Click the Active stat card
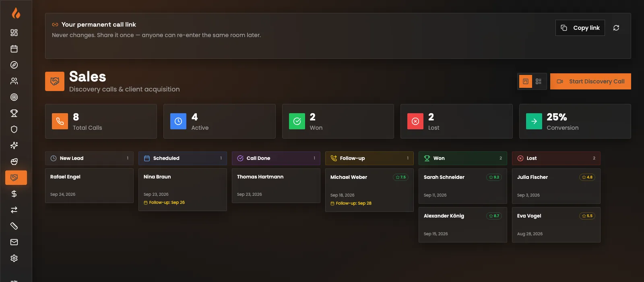This screenshot has height=282, width=644. [x=219, y=121]
